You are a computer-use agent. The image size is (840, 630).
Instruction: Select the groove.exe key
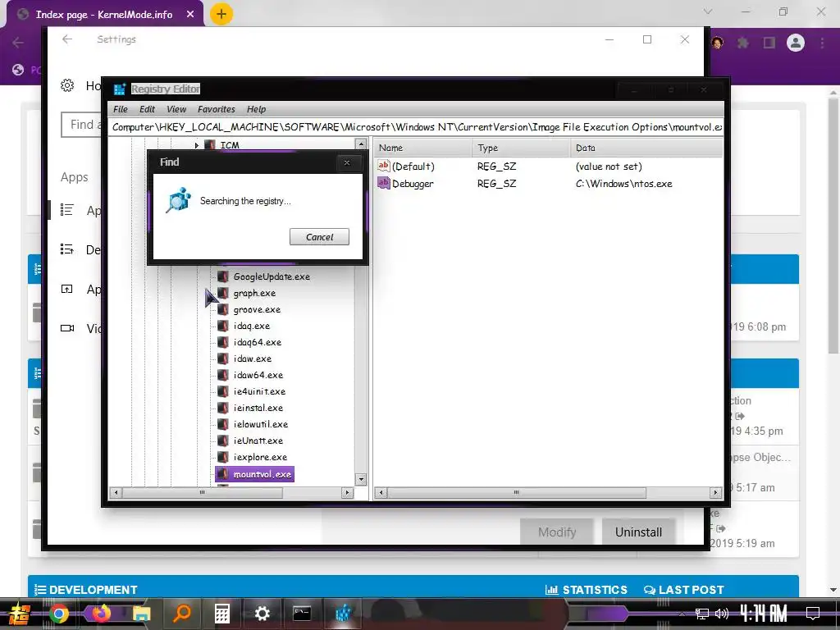257,309
